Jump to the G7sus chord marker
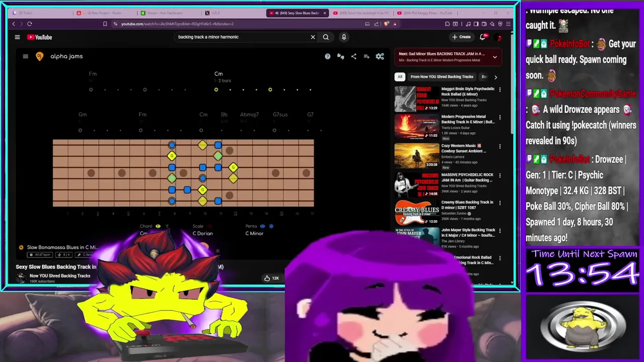This screenshot has height=362, width=644. (x=280, y=115)
